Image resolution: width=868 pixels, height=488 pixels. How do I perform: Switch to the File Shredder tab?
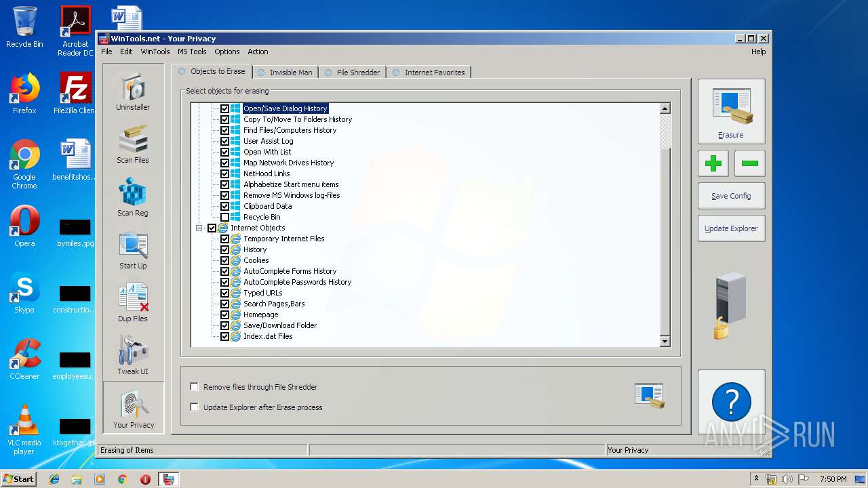pos(353,73)
